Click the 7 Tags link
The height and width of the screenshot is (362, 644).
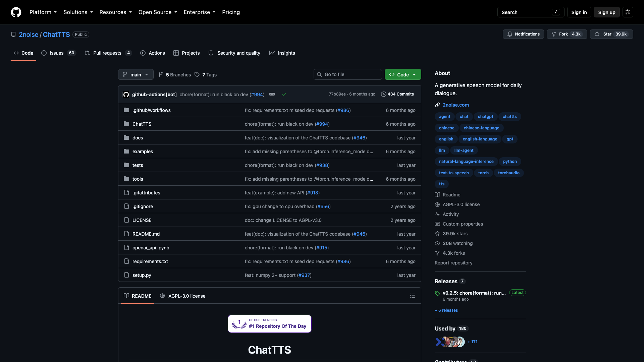click(206, 74)
